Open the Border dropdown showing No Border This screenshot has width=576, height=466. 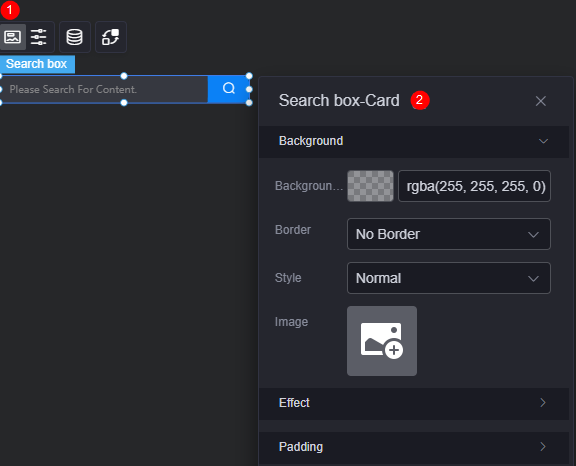click(449, 234)
